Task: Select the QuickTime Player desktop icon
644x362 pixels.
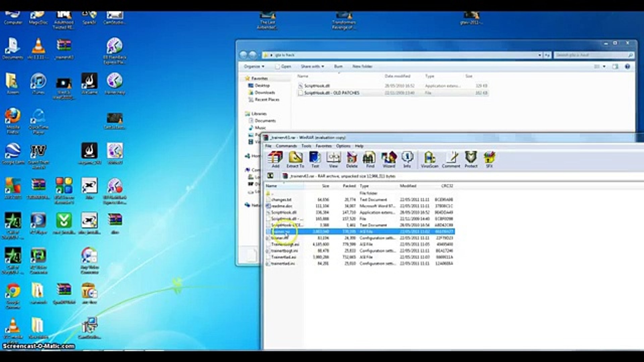Action: 38,121
